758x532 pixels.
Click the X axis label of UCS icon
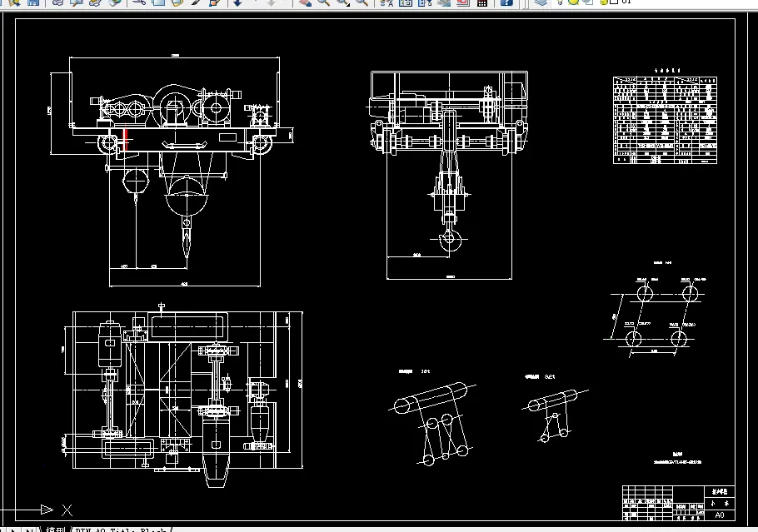pos(67,510)
